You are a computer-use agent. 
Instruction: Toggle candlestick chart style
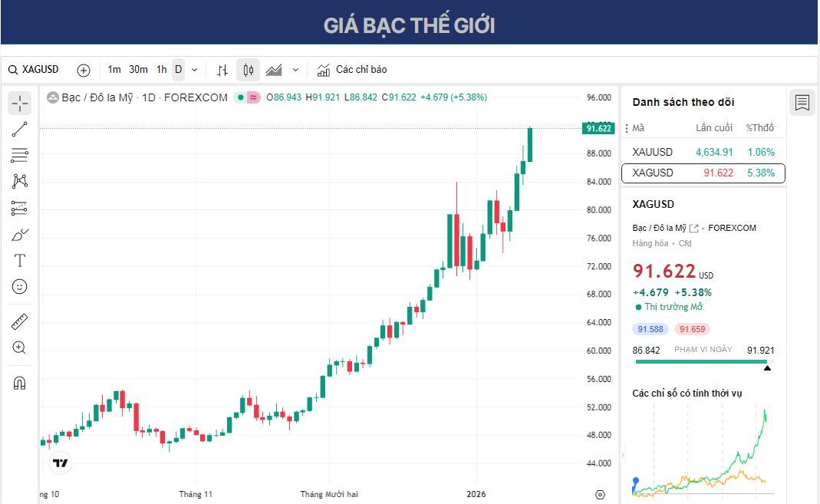pos(247,69)
